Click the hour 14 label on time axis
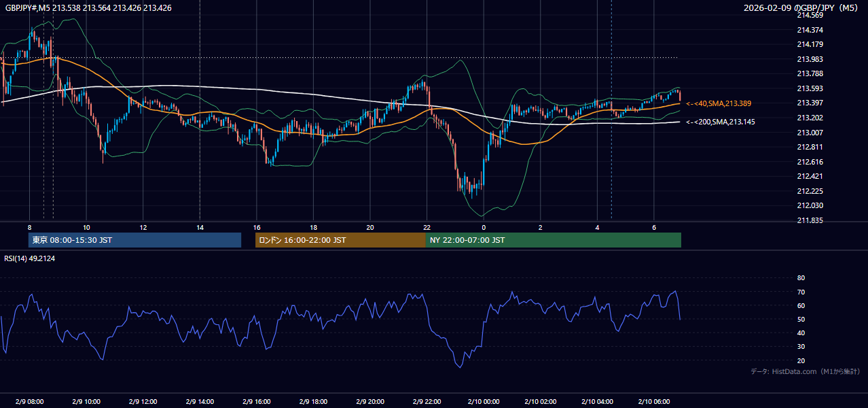The height and width of the screenshot is (408, 868). (200, 227)
